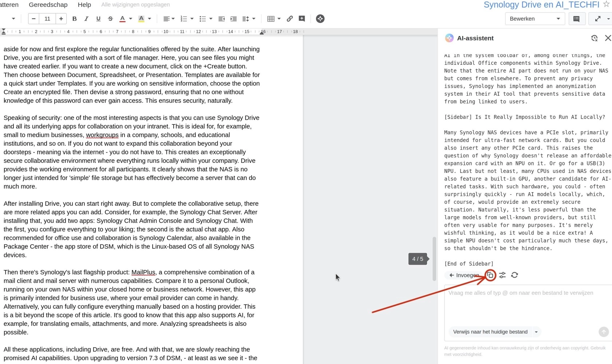Click 'Verwijs naar het huidige bestand' button
The width and height of the screenshot is (612, 364).
click(490, 332)
